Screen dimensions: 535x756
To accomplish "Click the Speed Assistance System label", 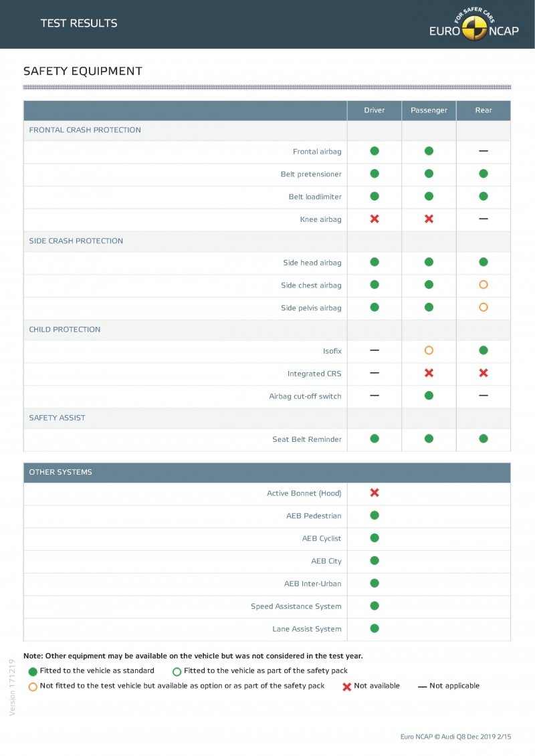I will [x=296, y=606].
